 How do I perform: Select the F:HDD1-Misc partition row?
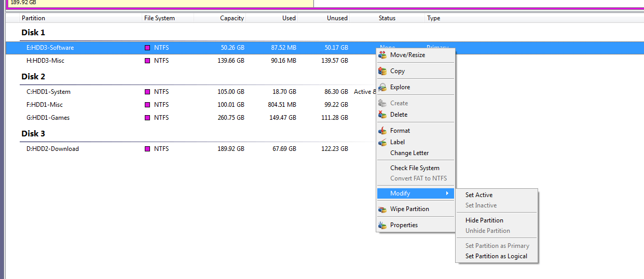[x=325, y=105]
